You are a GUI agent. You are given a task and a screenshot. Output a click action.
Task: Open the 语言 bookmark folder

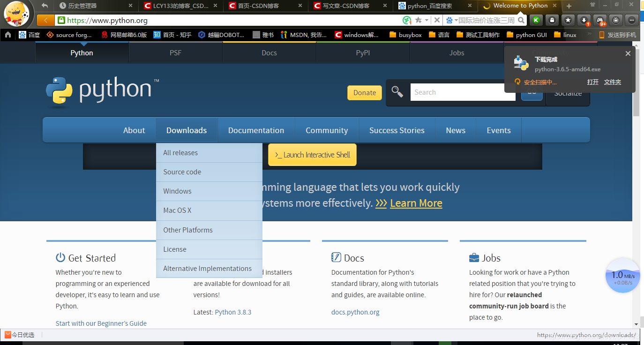439,35
